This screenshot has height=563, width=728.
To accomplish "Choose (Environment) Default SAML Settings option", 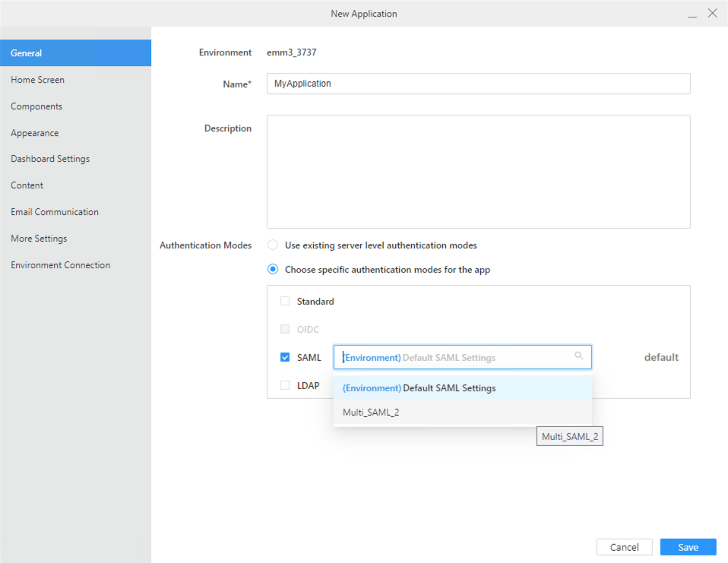I will pyautogui.click(x=463, y=388).
